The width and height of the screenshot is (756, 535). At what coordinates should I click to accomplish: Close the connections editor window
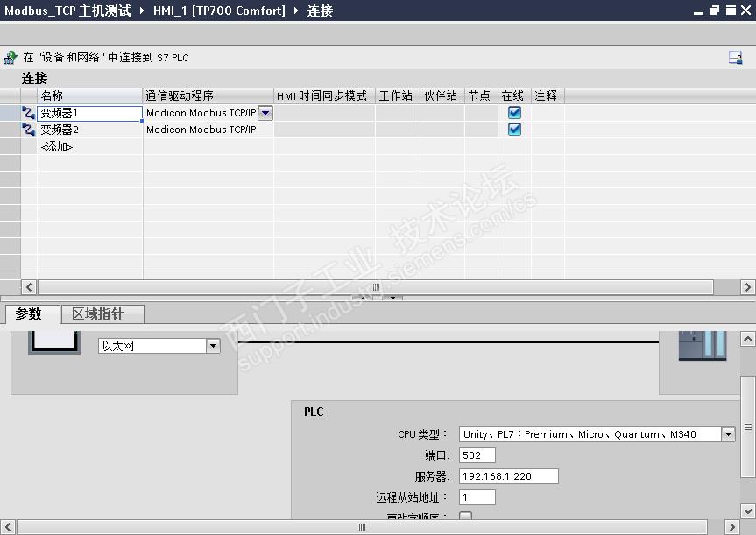click(745, 11)
